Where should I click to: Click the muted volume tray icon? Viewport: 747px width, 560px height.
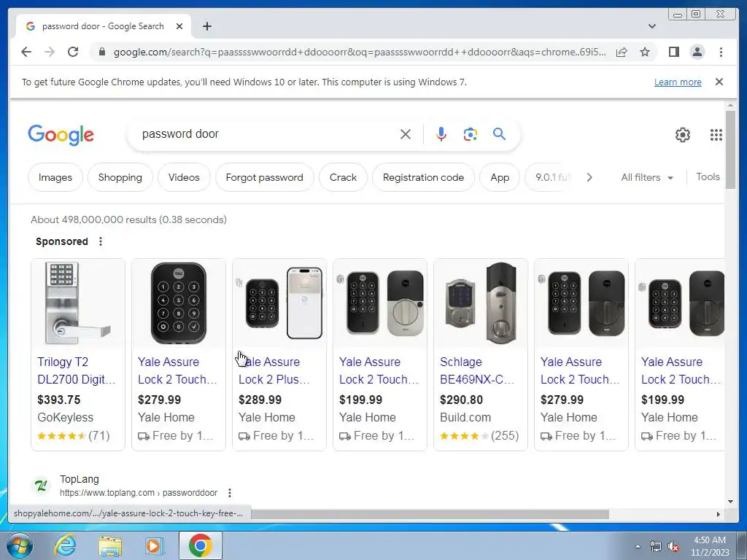[673, 546]
